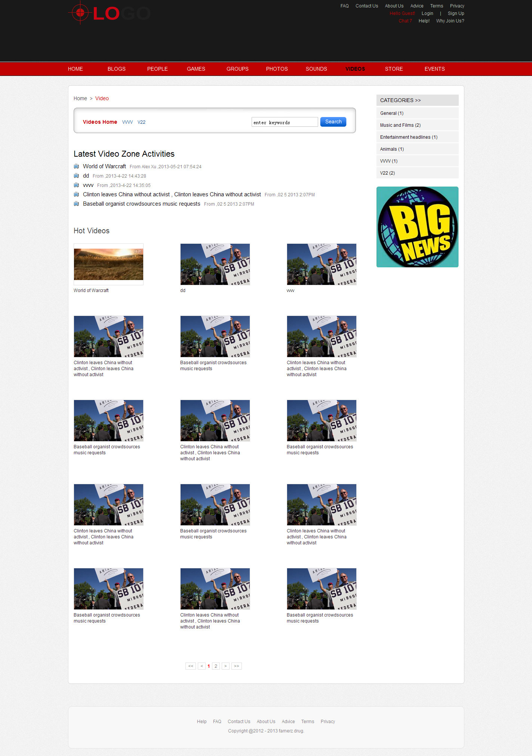Open Contact Us link in top header
Screen dimensions: 532x756
tap(367, 6)
